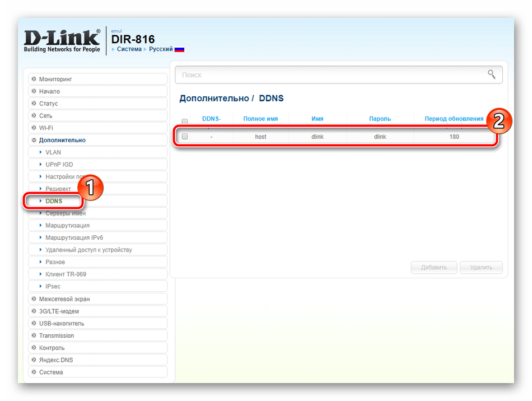Expand the Межсетевой экран section
The height and width of the screenshot is (401, 532).
pyautogui.click(x=97, y=299)
